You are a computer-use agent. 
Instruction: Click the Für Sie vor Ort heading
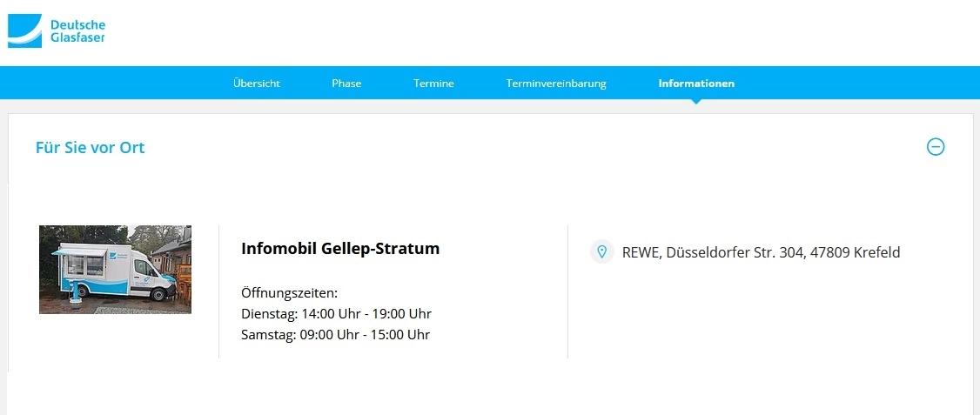[90, 148]
